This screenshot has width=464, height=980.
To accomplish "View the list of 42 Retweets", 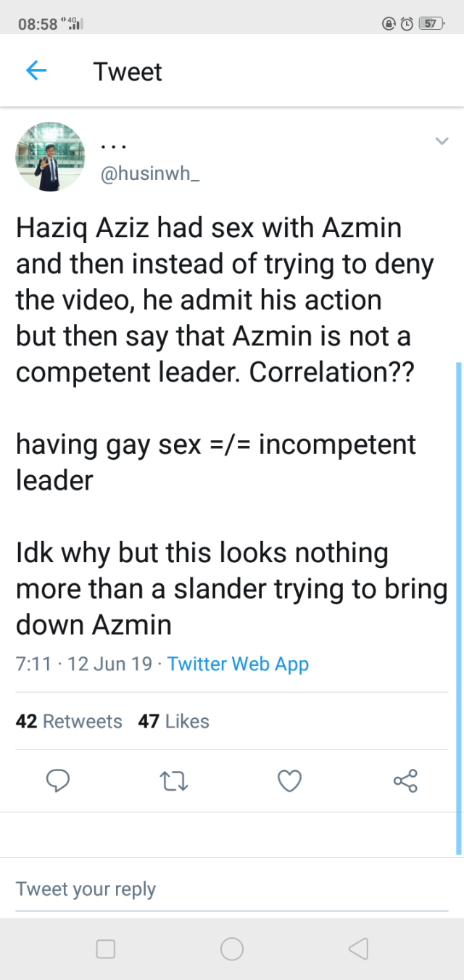I will point(69,721).
